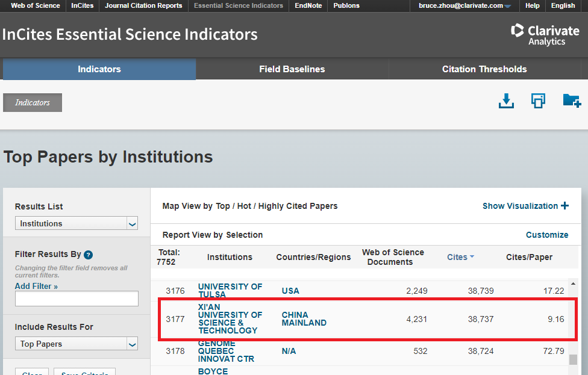Select the 38,739 cites value
The width and height of the screenshot is (588, 375).
(x=481, y=291)
